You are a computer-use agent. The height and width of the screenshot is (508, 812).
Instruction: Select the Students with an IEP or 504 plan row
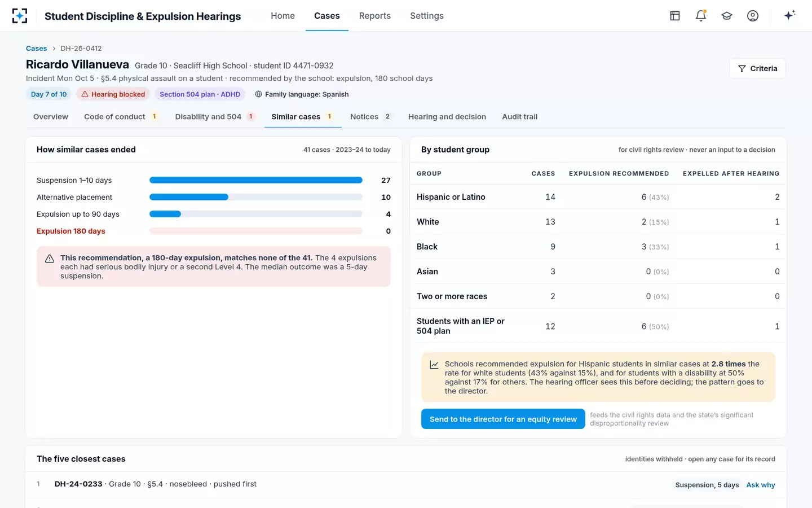(598, 326)
